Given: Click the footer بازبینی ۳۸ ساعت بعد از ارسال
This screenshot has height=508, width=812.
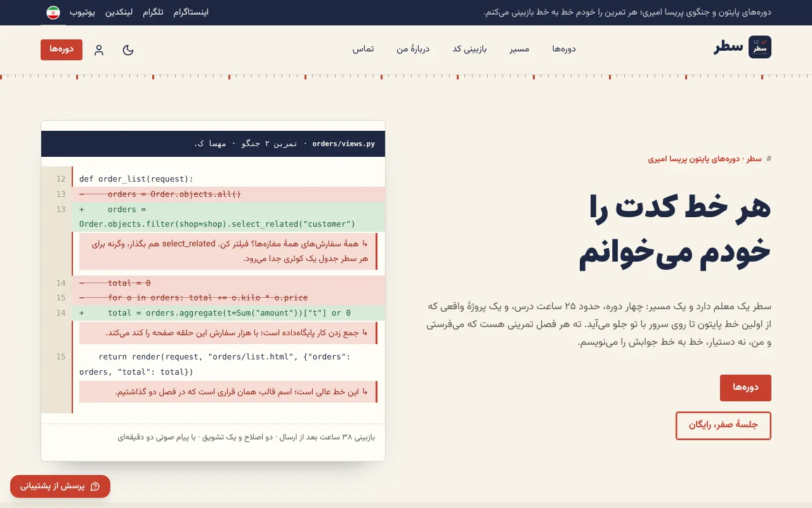Looking at the screenshot, I should pos(246,437).
